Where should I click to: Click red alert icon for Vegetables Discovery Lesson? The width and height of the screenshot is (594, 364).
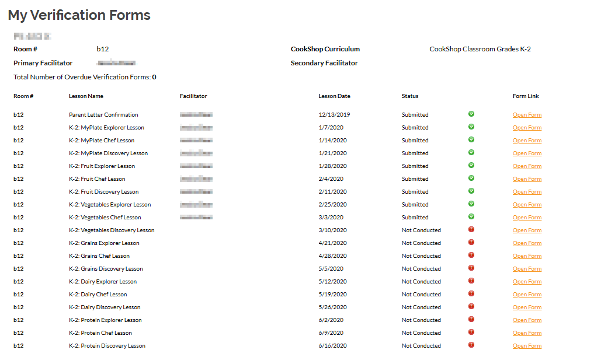(x=471, y=230)
